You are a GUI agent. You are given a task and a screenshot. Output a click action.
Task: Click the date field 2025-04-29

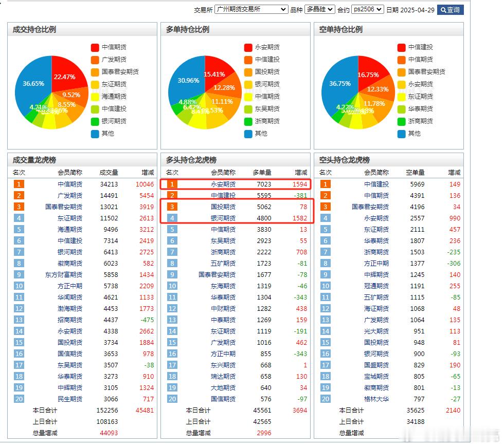click(417, 10)
